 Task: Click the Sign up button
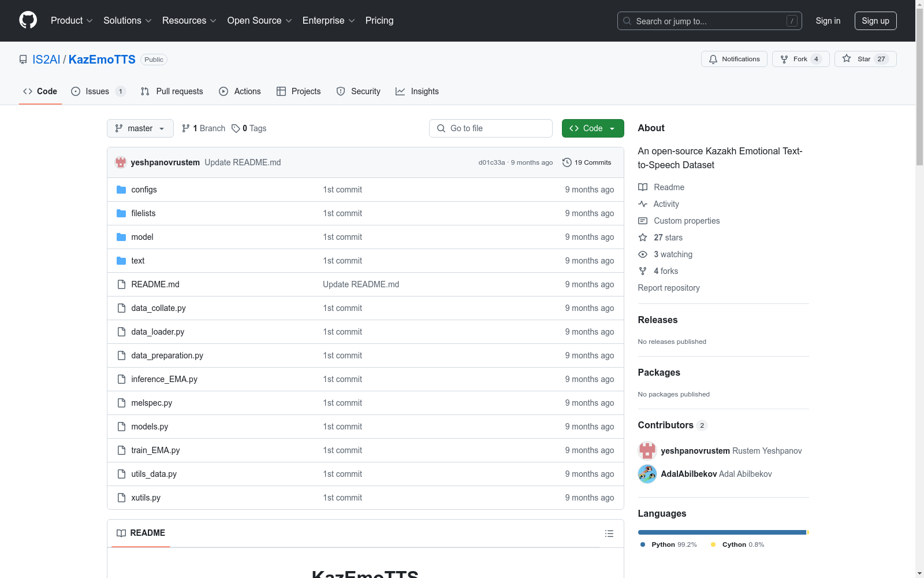pyautogui.click(x=875, y=21)
